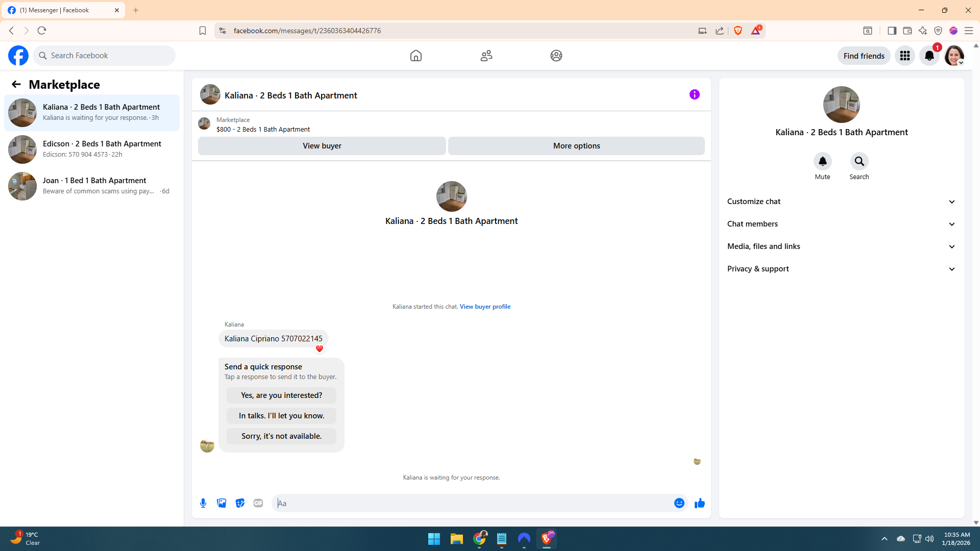This screenshot has width=980, height=551.
Task: Open Edicson 2 Beds conversation
Action: pyautogui.click(x=92, y=149)
